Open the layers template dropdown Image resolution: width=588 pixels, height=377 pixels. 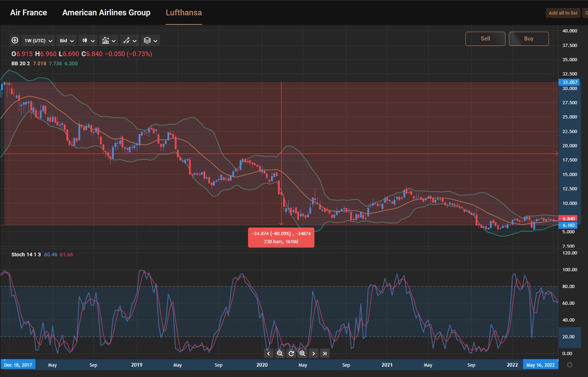click(x=150, y=41)
